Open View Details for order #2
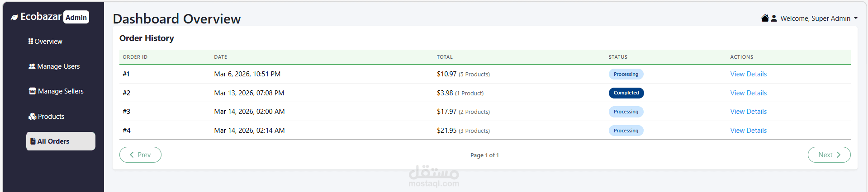 pyautogui.click(x=748, y=93)
